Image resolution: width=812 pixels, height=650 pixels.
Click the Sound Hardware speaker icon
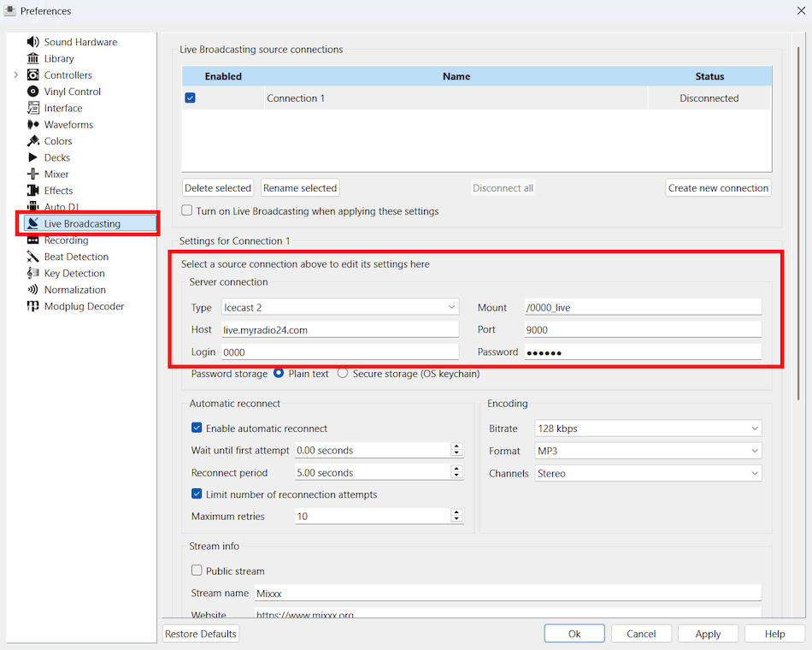pyautogui.click(x=33, y=42)
